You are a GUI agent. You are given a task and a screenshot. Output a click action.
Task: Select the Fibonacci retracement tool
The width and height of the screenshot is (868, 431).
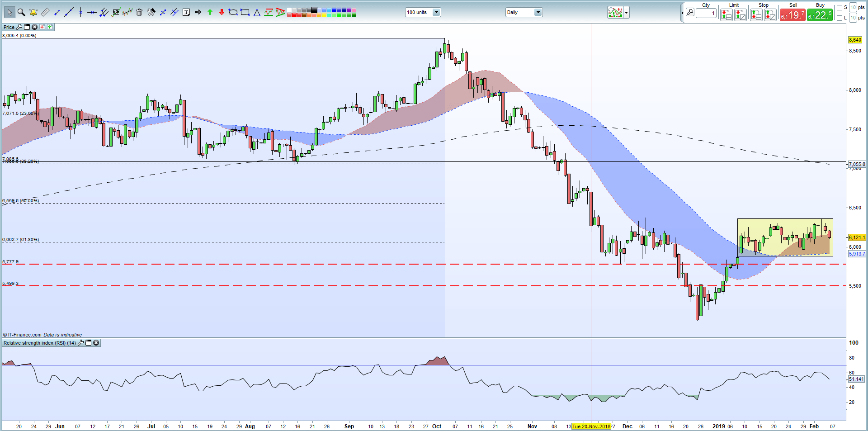(116, 12)
